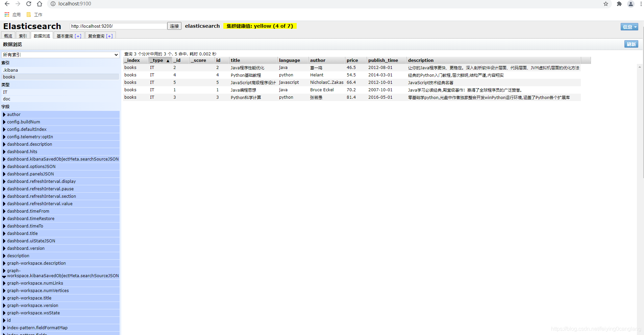Open the 工作 bookmarks folder
This screenshot has height=335, width=644.
point(34,15)
